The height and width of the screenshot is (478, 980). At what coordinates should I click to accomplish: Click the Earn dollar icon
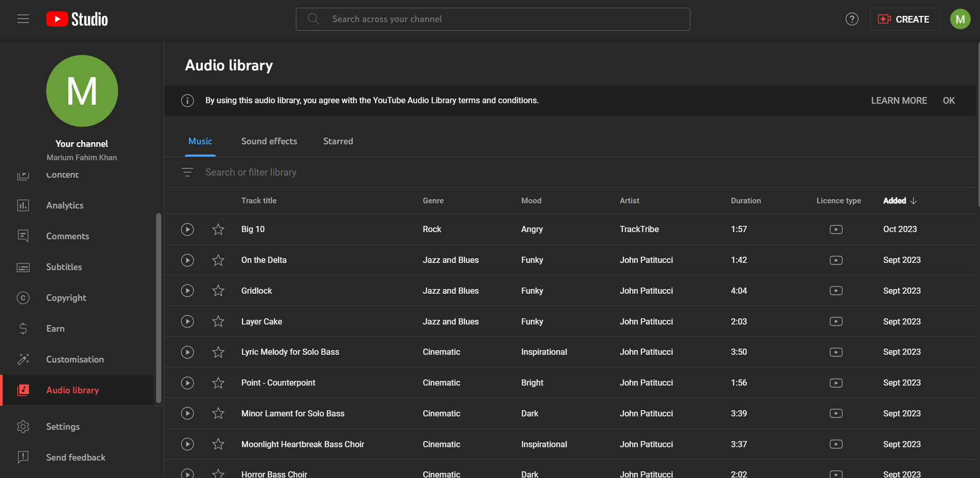(23, 329)
